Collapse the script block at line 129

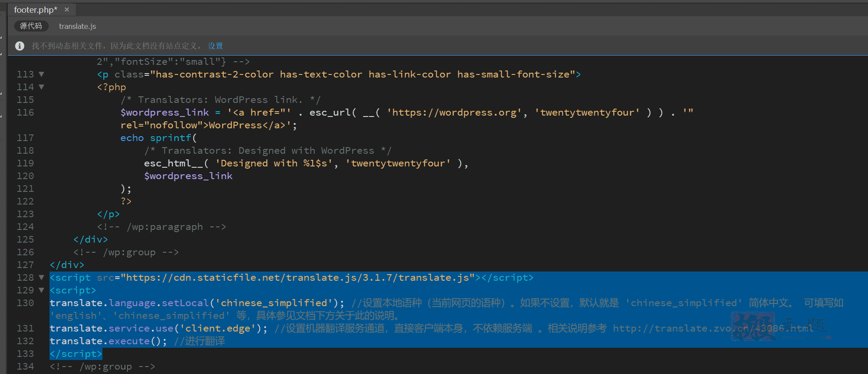[42, 290]
